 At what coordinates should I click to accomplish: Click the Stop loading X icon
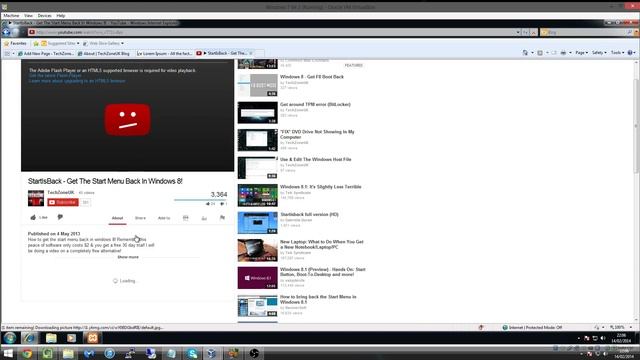coord(533,32)
